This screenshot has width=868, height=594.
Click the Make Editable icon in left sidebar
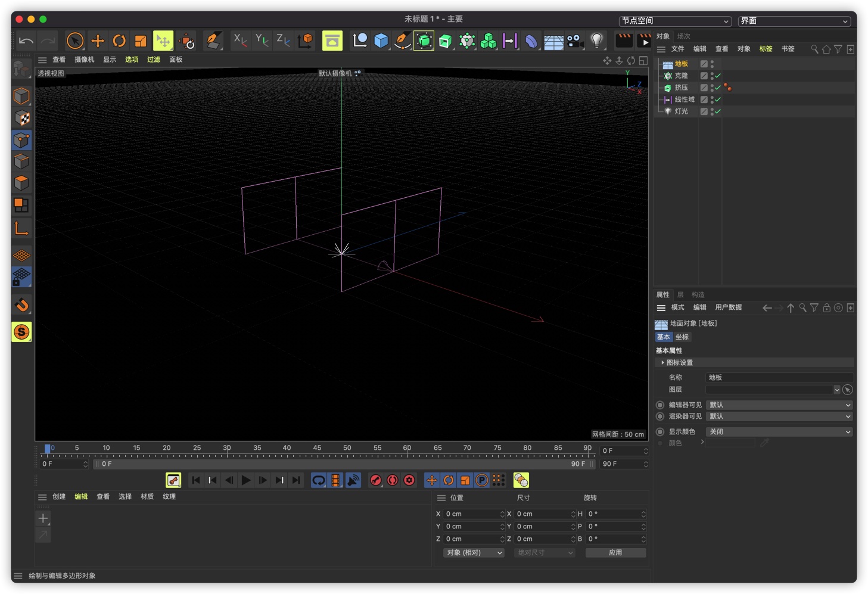(21, 69)
